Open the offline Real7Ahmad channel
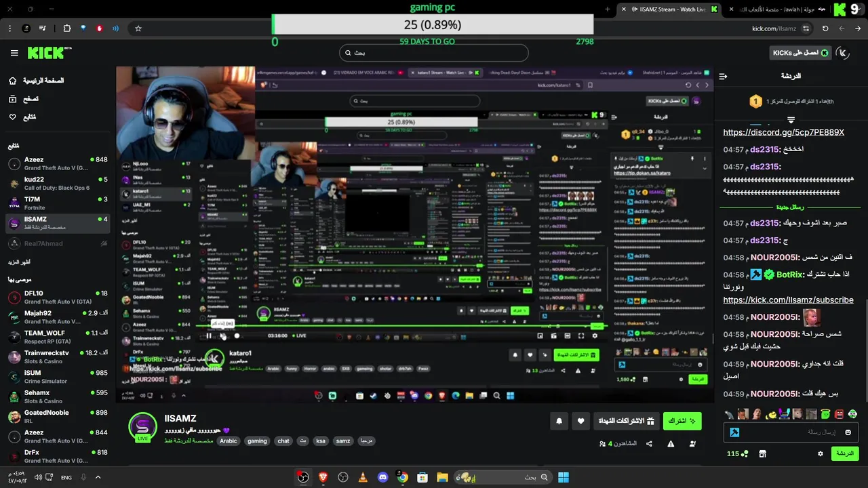This screenshot has width=868, height=488. 58,243
